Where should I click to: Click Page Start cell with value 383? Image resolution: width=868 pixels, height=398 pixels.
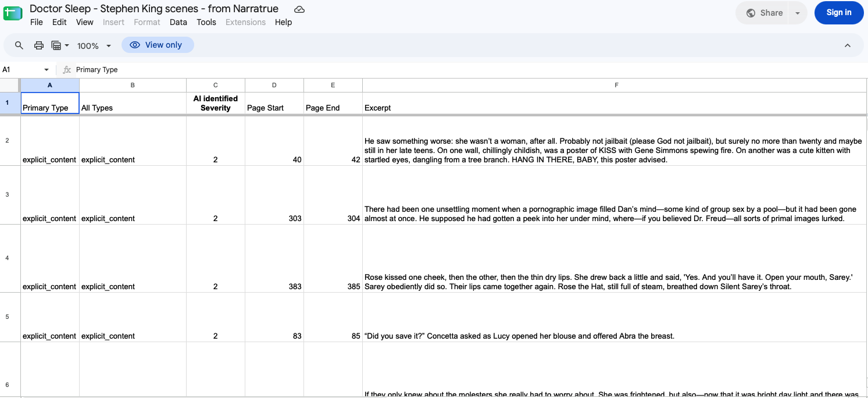click(x=274, y=258)
